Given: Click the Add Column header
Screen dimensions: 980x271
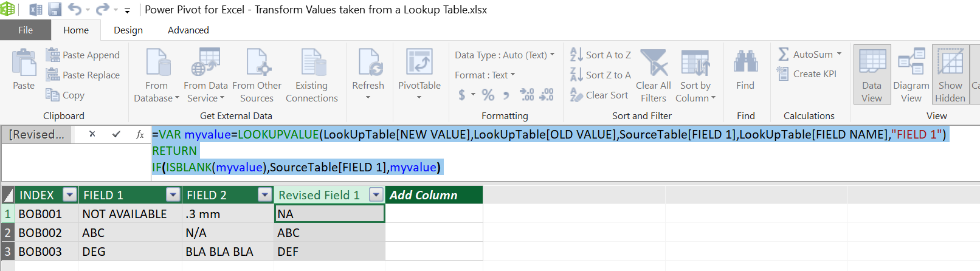Looking at the screenshot, I should point(434,194).
